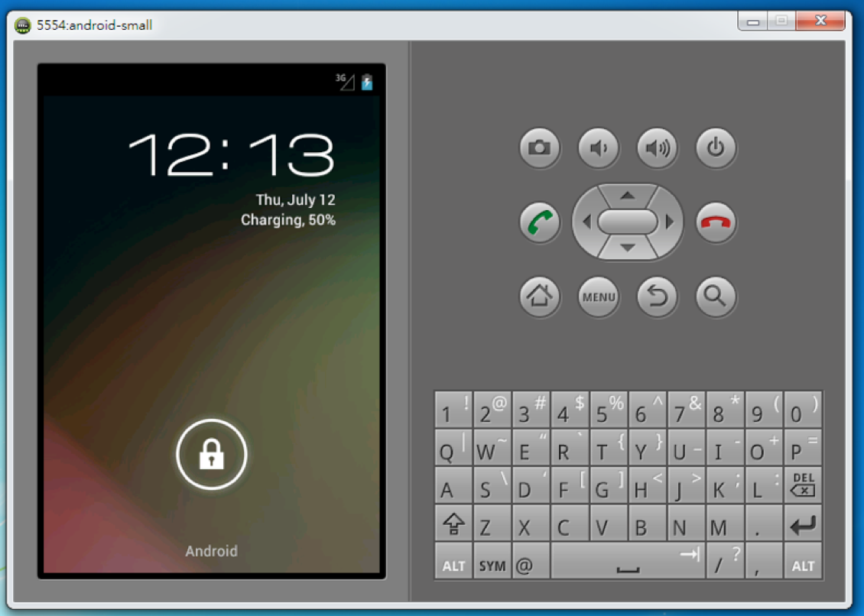
Task: Click the DEL key on the keyboard
Action: tap(803, 485)
